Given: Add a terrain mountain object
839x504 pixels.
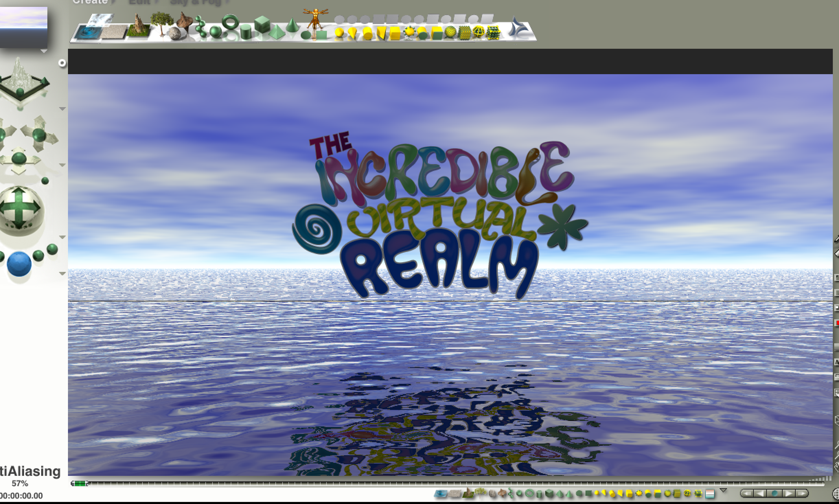Looking at the screenshot, I should point(139,25).
